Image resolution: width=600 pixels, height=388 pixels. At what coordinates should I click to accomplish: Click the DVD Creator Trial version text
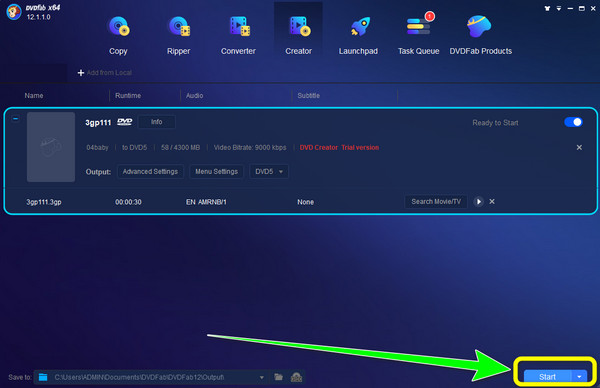[x=339, y=148]
